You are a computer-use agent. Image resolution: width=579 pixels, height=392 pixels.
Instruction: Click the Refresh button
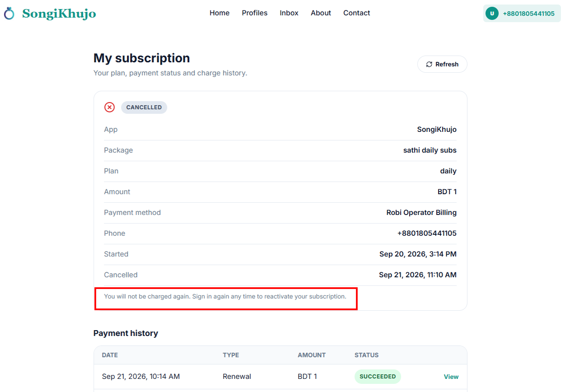(x=442, y=64)
